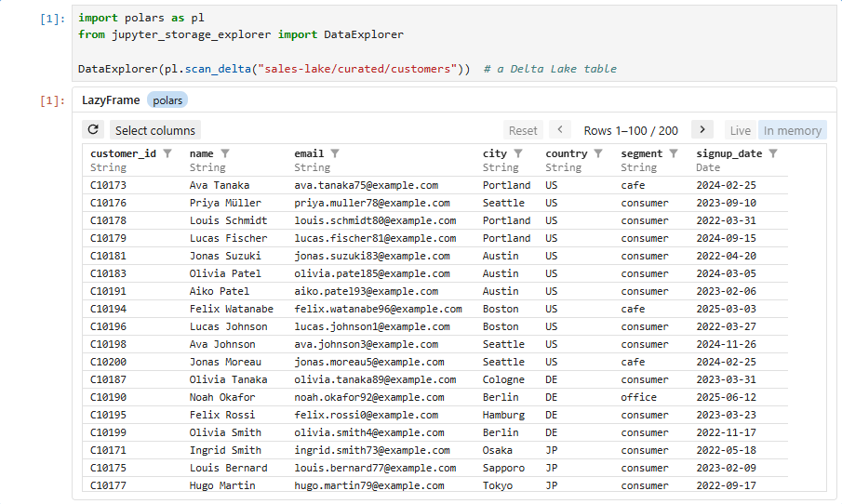
Task: Go to the previous page of rows
Action: point(560,130)
